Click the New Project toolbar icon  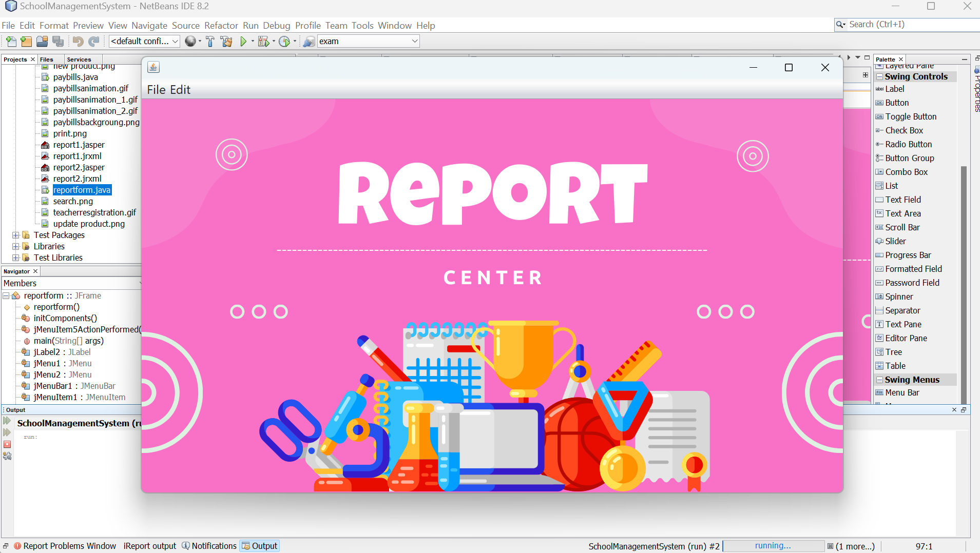click(26, 42)
